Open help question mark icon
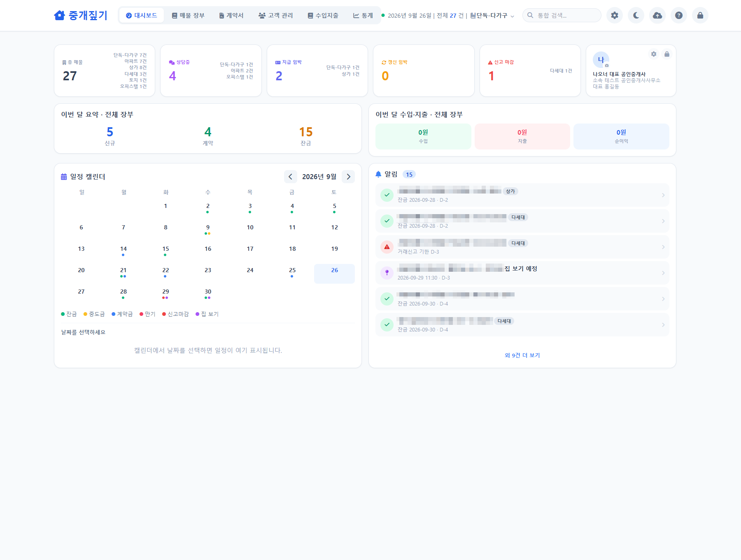 coord(679,15)
